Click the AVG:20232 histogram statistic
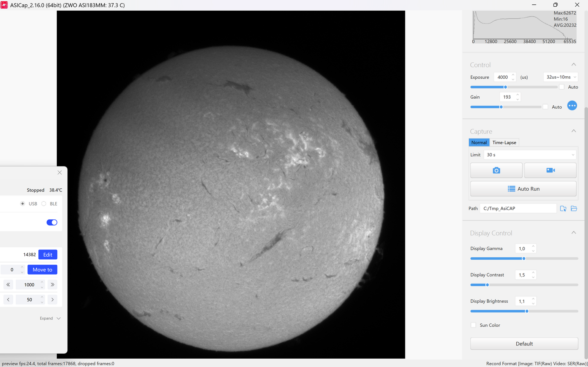The image size is (588, 367). [x=565, y=25]
